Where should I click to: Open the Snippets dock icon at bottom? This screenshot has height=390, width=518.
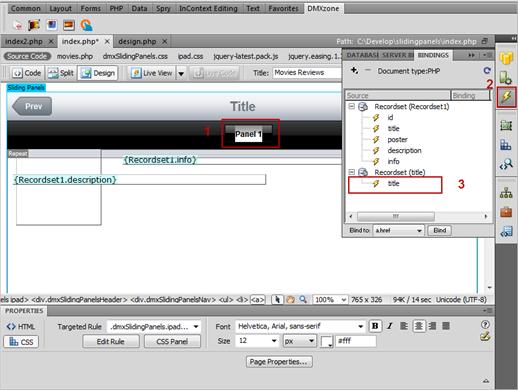(506, 231)
